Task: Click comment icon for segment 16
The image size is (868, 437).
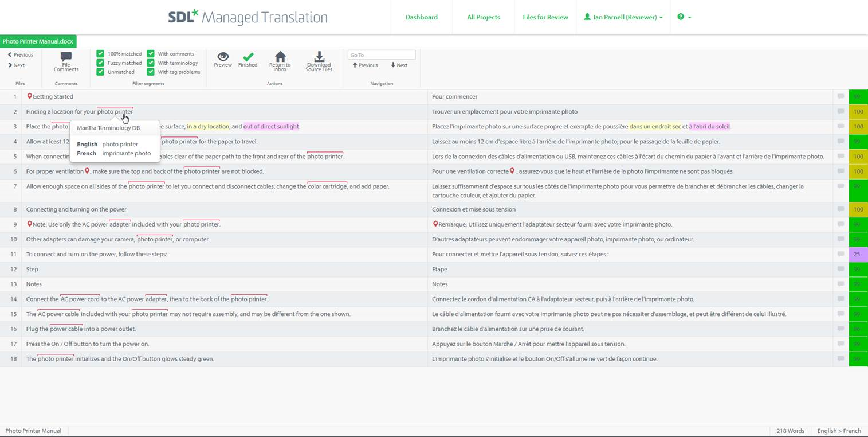Action: point(840,329)
